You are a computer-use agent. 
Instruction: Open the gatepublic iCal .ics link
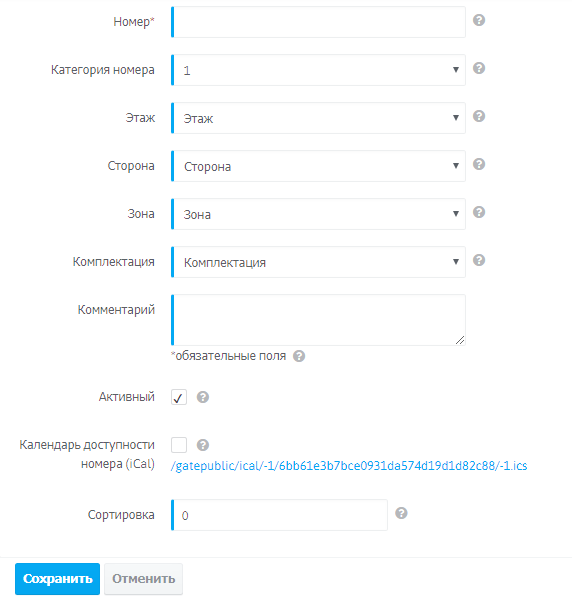click(x=349, y=466)
